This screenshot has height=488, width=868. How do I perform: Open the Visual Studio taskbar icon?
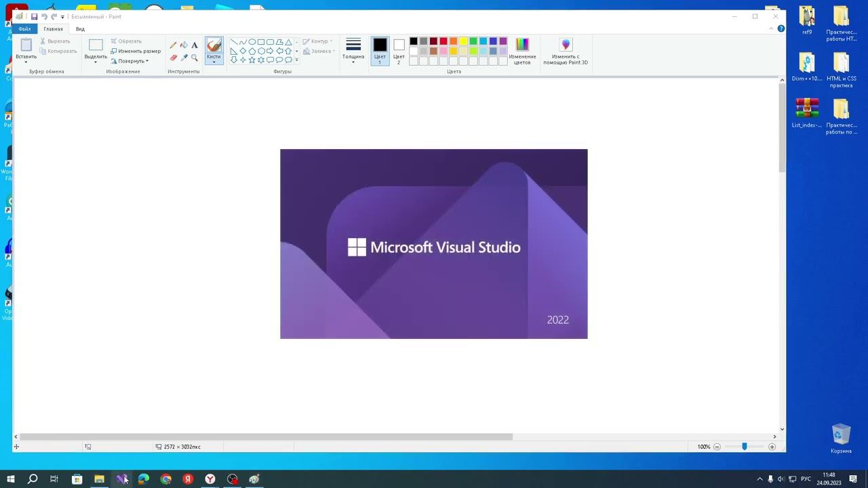pyautogui.click(x=121, y=479)
